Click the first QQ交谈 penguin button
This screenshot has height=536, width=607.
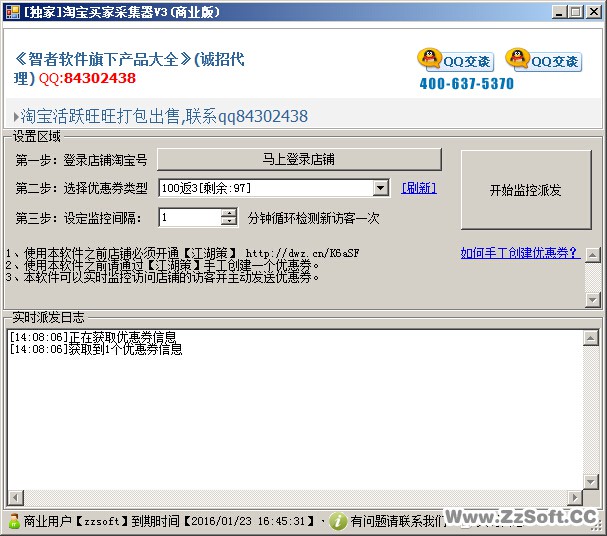(x=456, y=60)
